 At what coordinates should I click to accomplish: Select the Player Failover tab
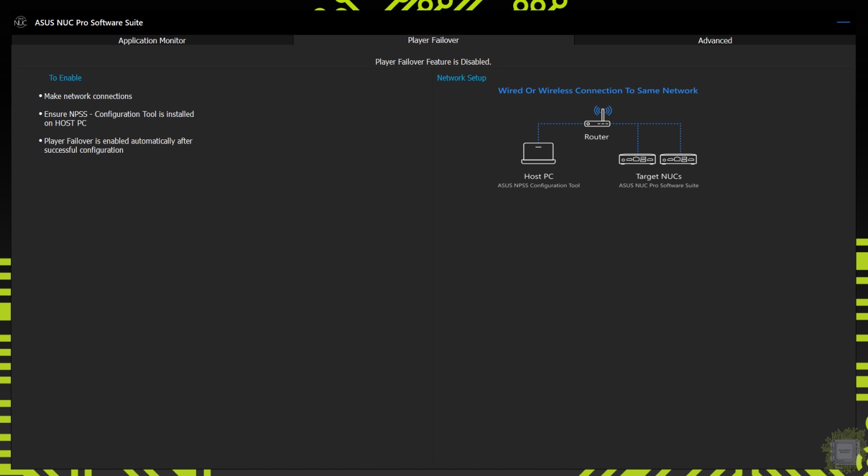pos(433,40)
